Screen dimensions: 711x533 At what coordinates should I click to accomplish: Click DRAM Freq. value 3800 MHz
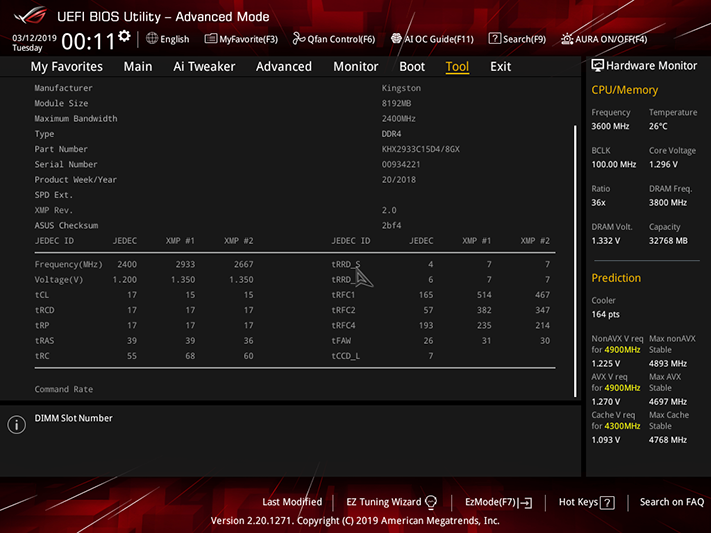point(668,203)
